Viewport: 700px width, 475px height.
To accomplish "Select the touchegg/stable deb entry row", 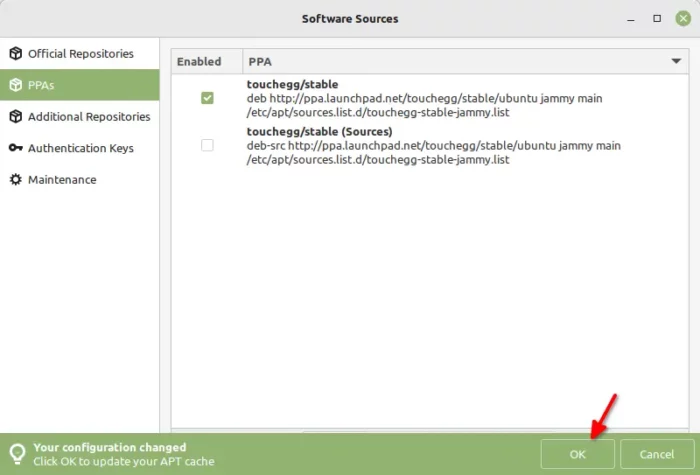I will click(429, 98).
